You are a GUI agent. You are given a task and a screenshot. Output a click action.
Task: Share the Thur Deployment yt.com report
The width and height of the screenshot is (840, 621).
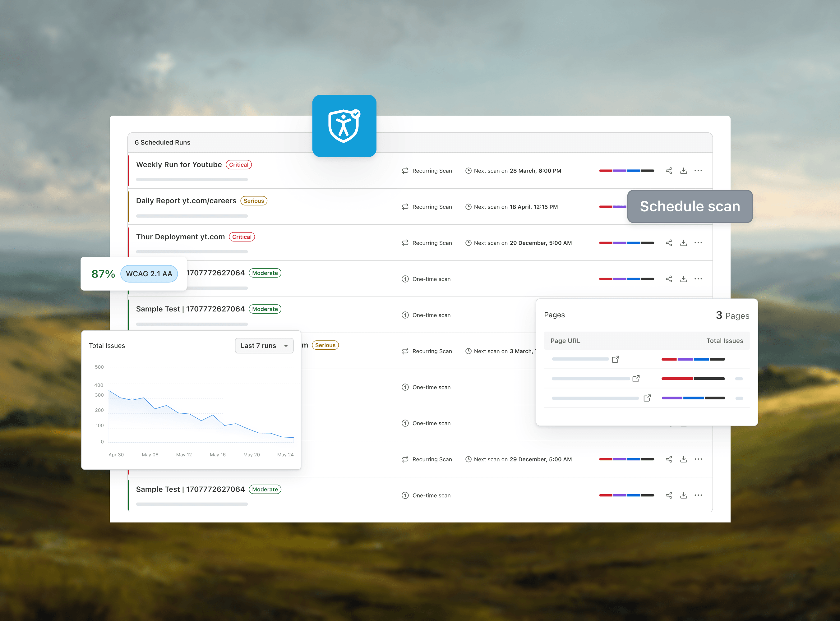(669, 243)
